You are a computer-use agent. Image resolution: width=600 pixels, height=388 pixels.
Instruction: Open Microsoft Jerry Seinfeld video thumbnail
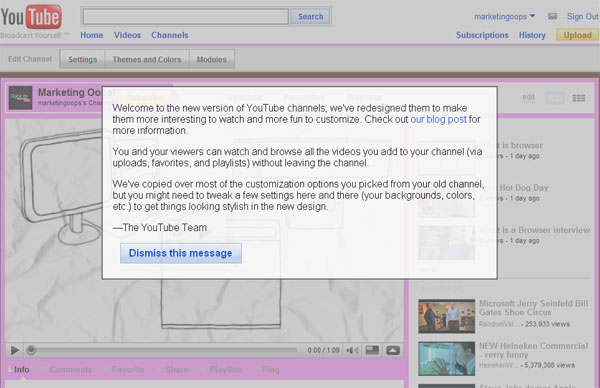coord(447,316)
